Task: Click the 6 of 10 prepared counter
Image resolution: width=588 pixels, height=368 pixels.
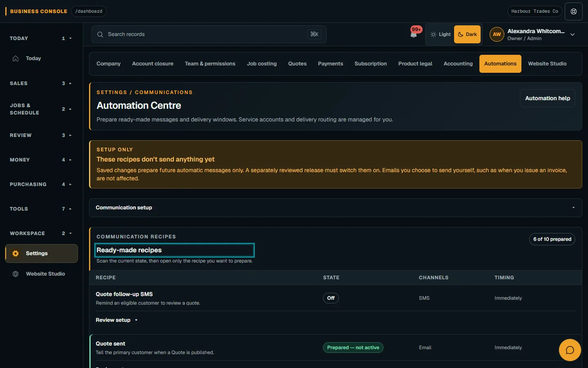Action: pyautogui.click(x=552, y=239)
